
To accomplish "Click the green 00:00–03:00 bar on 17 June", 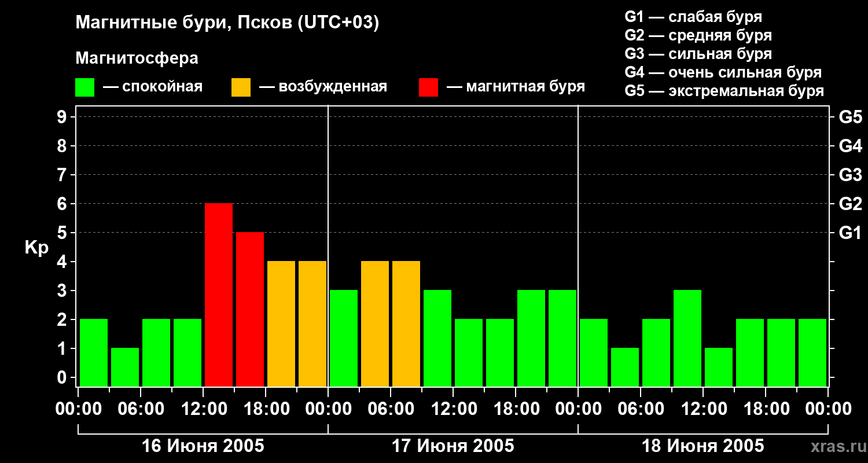I will (344, 338).
